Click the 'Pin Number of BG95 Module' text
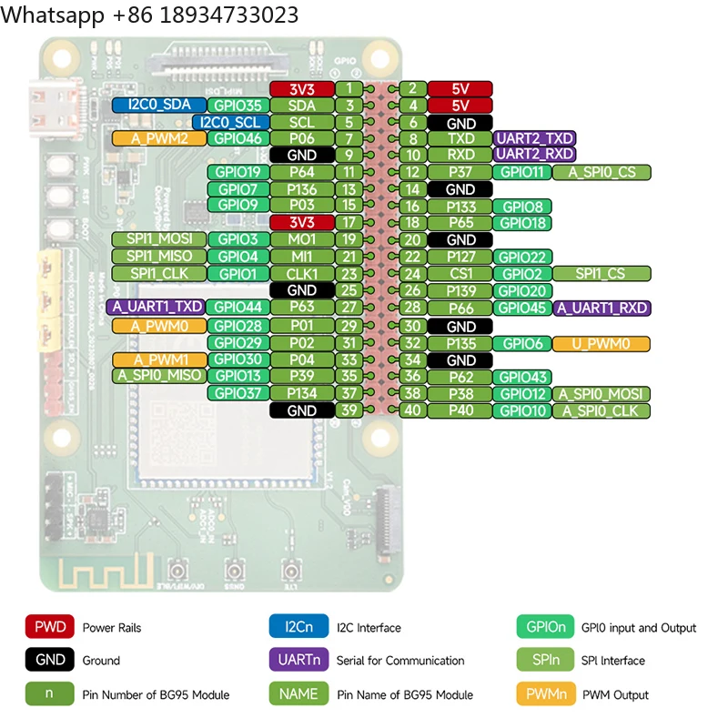Viewport: 728px width, 728px height. [156, 694]
